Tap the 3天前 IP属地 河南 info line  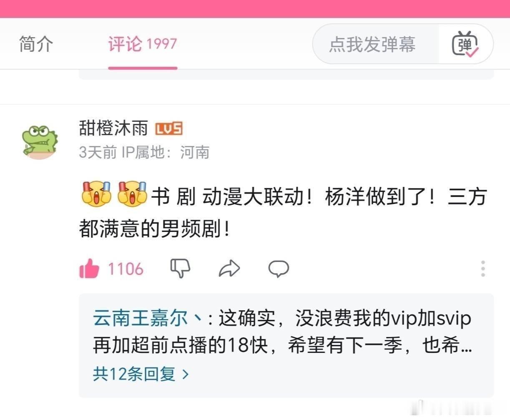[144, 152]
